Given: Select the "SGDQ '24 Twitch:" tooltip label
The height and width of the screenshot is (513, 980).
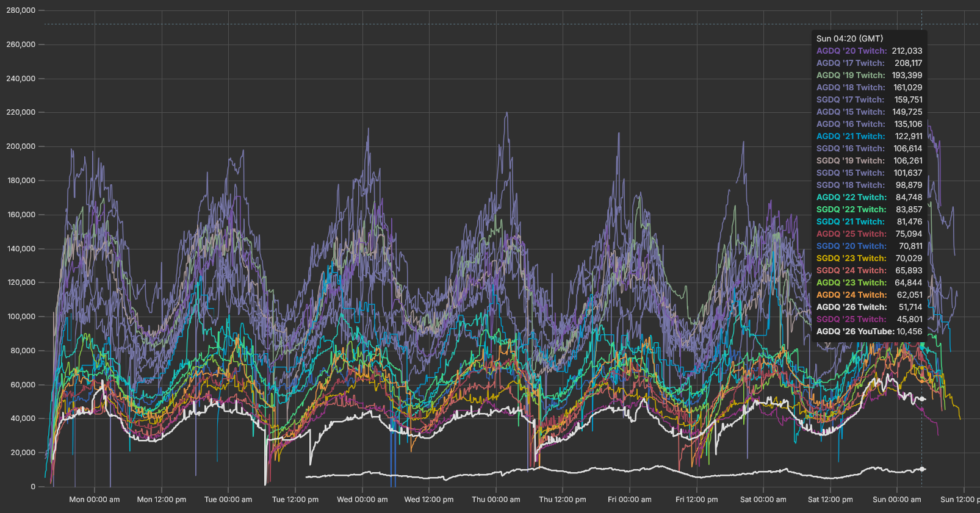Looking at the screenshot, I should click(x=852, y=270).
